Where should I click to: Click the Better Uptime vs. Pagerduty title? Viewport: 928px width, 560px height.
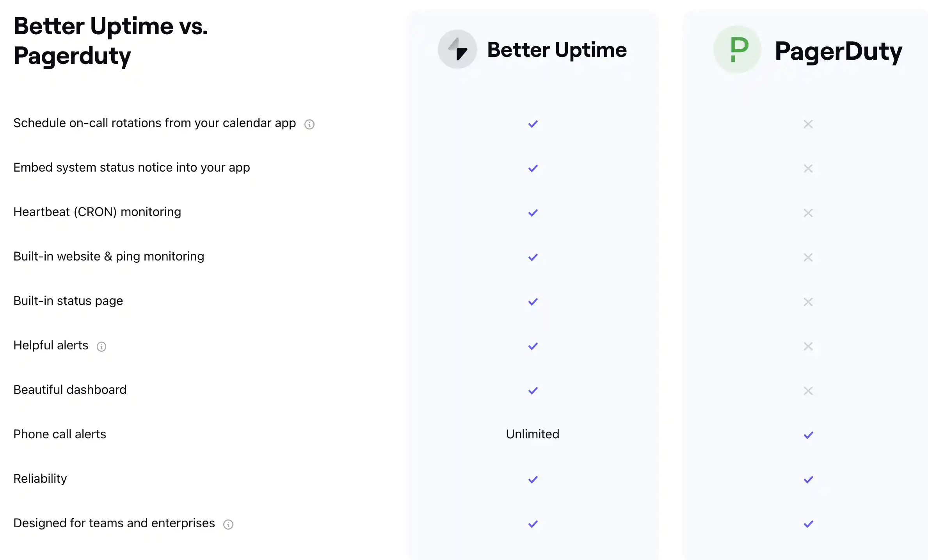tap(111, 41)
